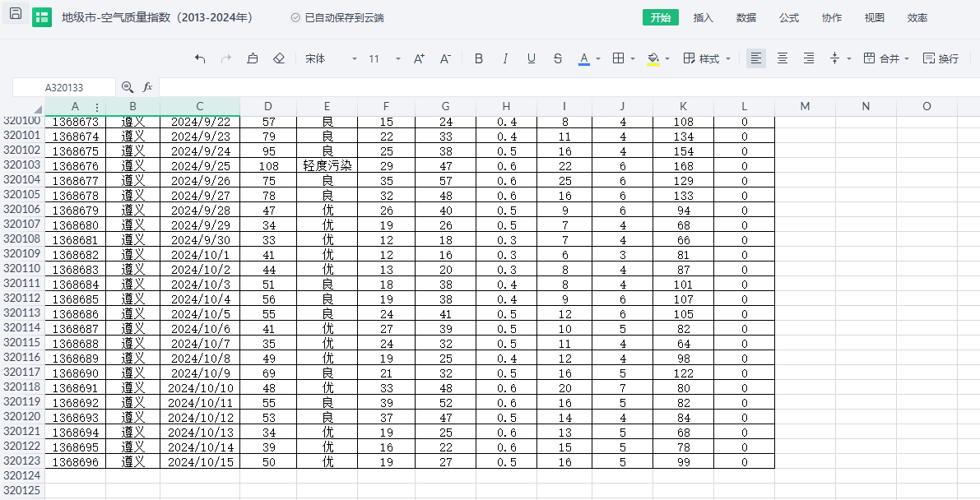Toggle italic formatting
The width and height of the screenshot is (980, 500).
tap(505, 58)
